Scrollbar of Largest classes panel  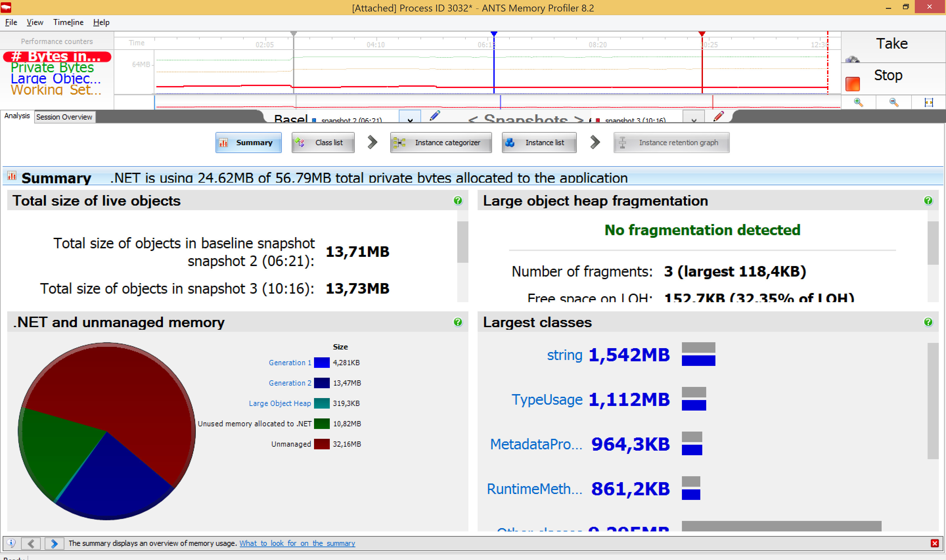(933, 401)
